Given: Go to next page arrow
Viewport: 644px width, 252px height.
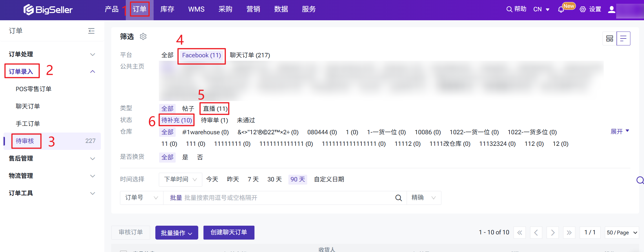Looking at the screenshot, I should click(553, 233).
